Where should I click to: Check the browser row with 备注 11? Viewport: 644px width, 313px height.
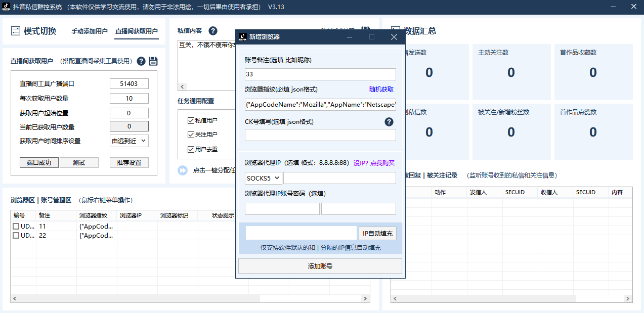click(16, 227)
